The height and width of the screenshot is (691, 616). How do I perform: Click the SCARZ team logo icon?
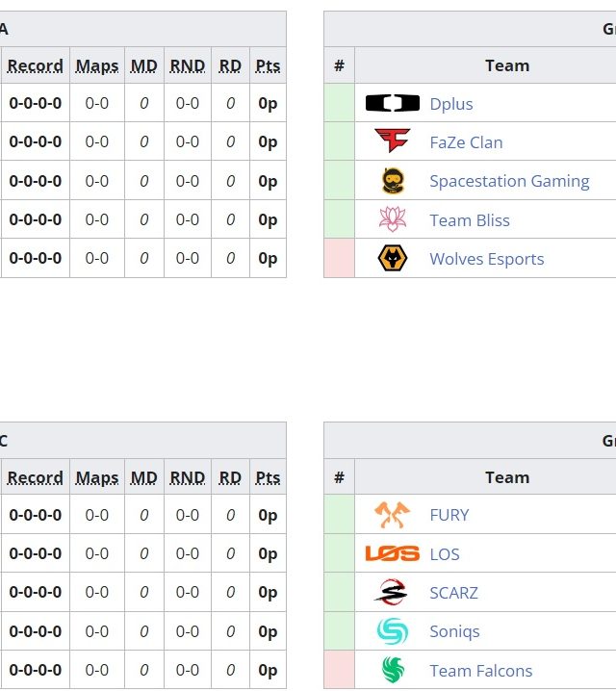[x=393, y=592]
